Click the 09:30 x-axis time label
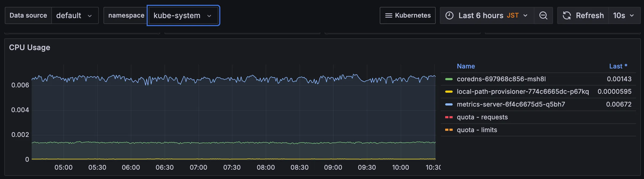Screen dimensions: 644x179 367,167
